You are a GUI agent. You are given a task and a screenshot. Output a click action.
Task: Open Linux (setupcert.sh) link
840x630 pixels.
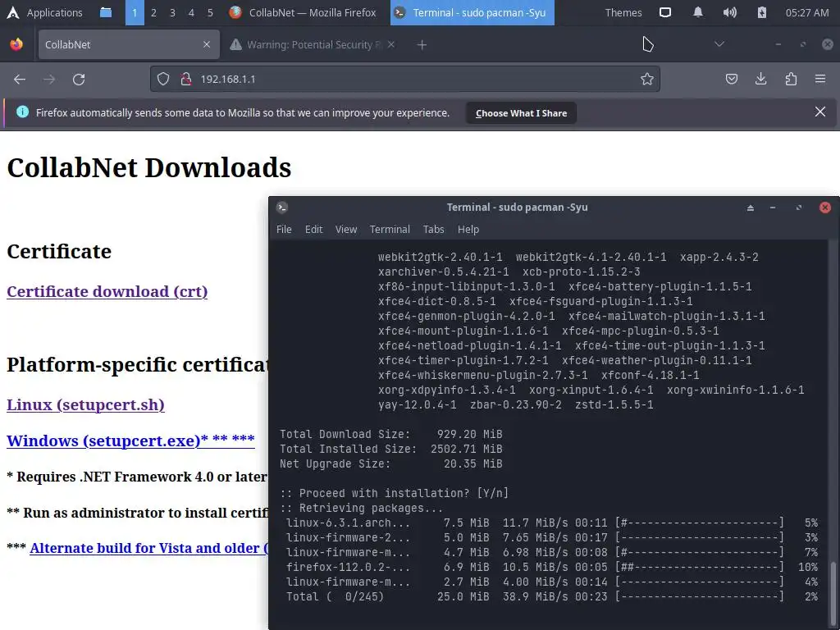[85, 404]
